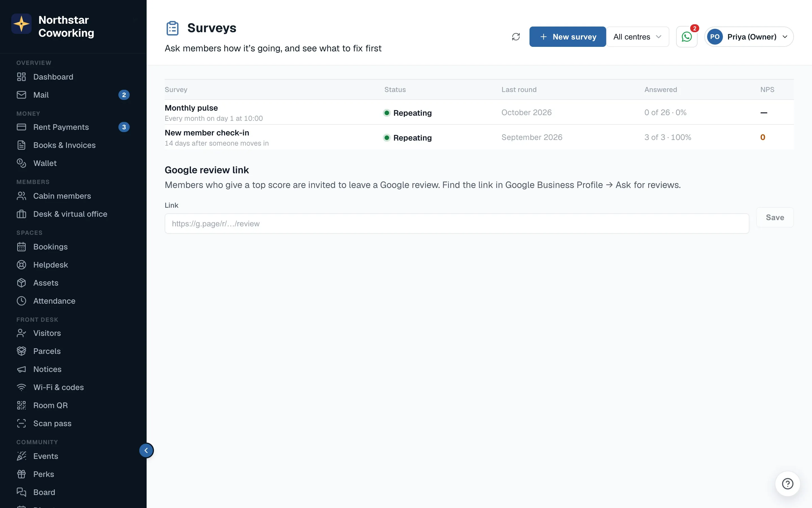The height and width of the screenshot is (508, 812).
Task: Click the Perks gift icon
Action: (x=21, y=474)
